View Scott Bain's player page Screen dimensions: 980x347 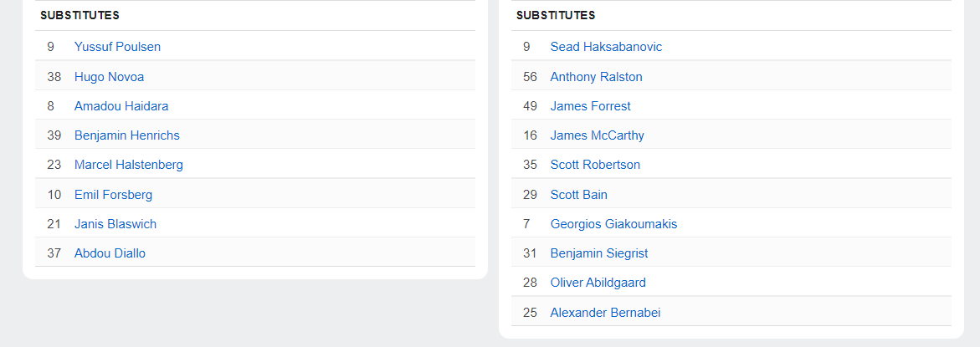(x=578, y=195)
